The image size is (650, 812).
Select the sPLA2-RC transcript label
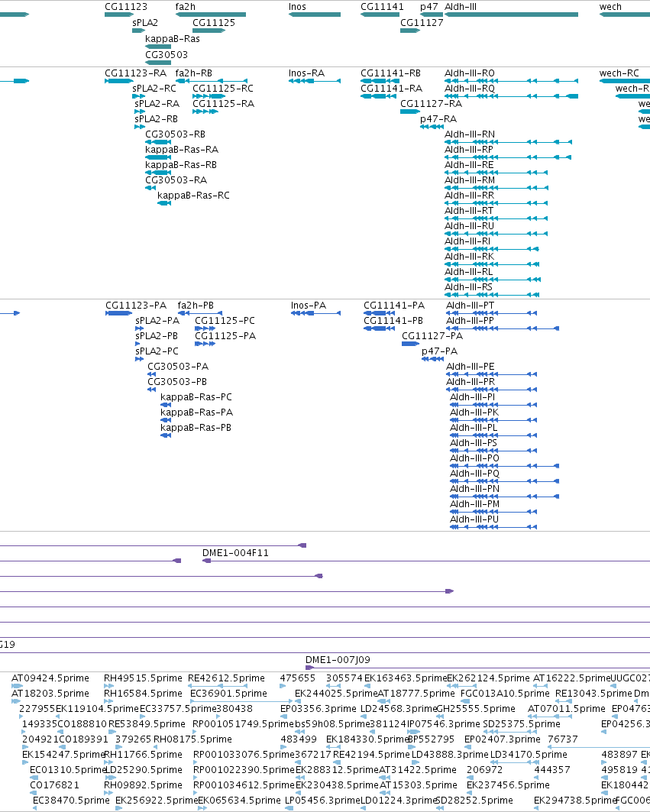click(154, 89)
